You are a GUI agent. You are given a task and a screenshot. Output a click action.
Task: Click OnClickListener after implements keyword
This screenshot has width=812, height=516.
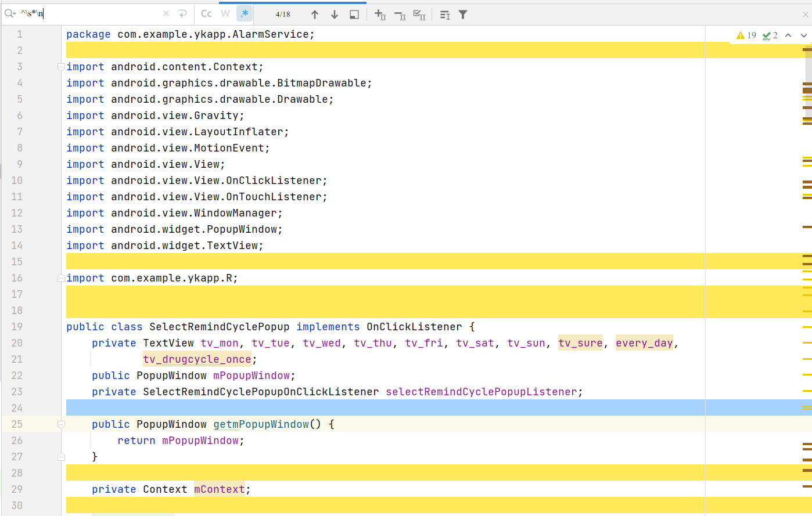click(414, 327)
